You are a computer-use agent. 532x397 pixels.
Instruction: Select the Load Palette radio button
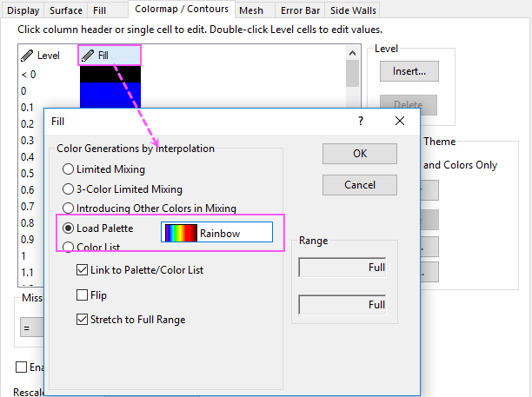(68, 228)
